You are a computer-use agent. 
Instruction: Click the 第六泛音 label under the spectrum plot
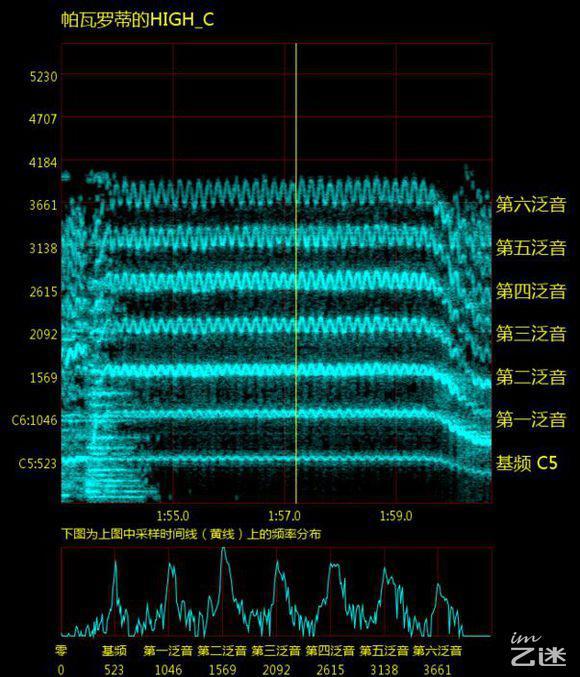click(x=437, y=651)
